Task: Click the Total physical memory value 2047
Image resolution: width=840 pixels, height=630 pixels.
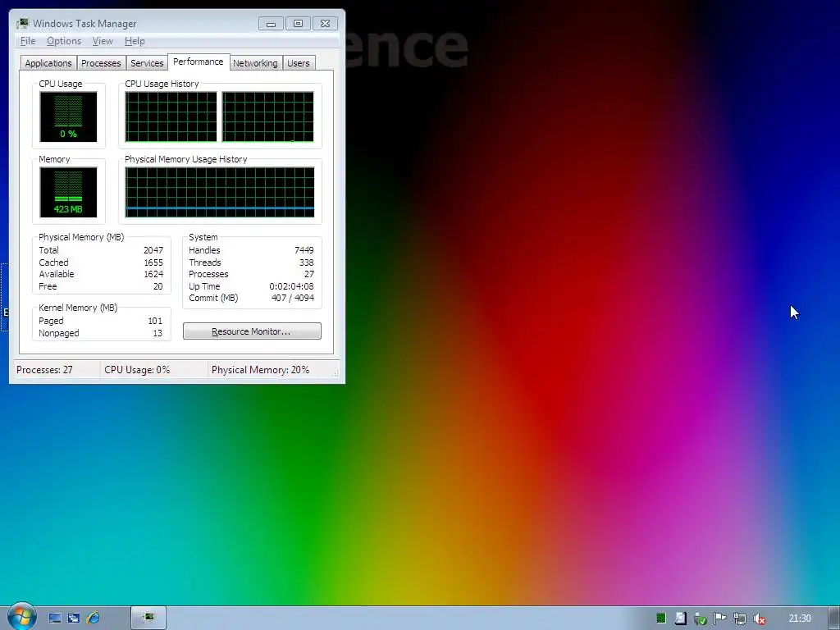Action: click(x=153, y=250)
